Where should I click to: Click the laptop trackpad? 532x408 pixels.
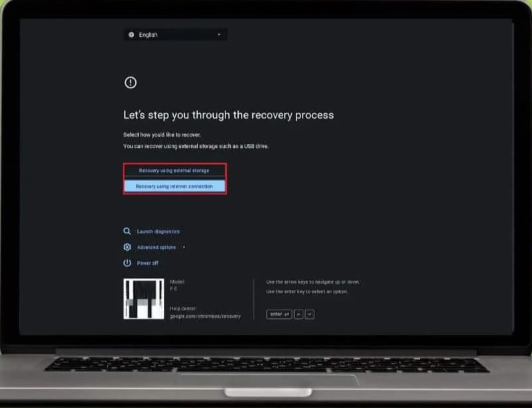[268, 383]
